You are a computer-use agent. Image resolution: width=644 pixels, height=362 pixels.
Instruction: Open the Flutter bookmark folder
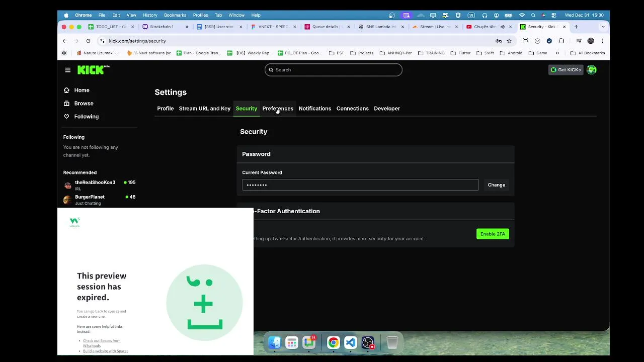(460, 53)
